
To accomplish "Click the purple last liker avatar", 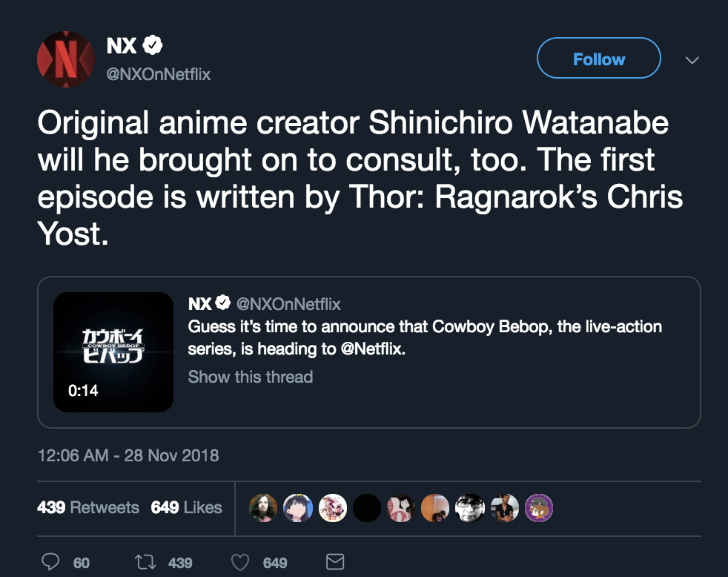I will [x=538, y=507].
